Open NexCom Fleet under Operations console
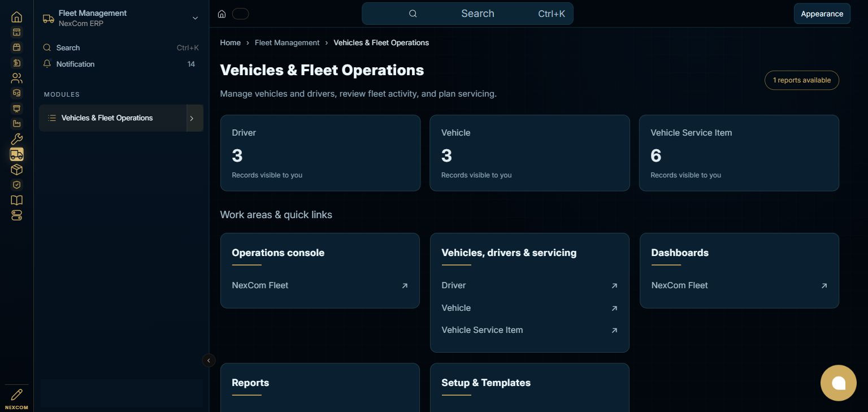The image size is (868, 412). [320, 285]
